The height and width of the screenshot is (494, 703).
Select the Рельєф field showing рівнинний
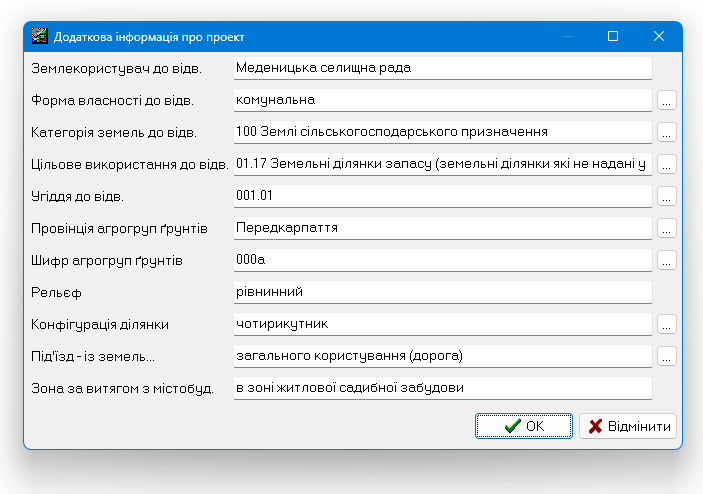click(442, 292)
